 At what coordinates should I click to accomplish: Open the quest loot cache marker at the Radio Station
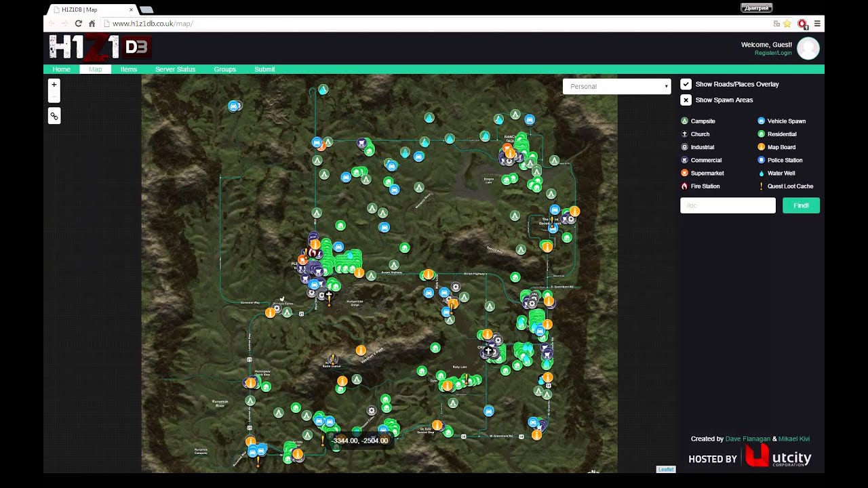pos(332,359)
